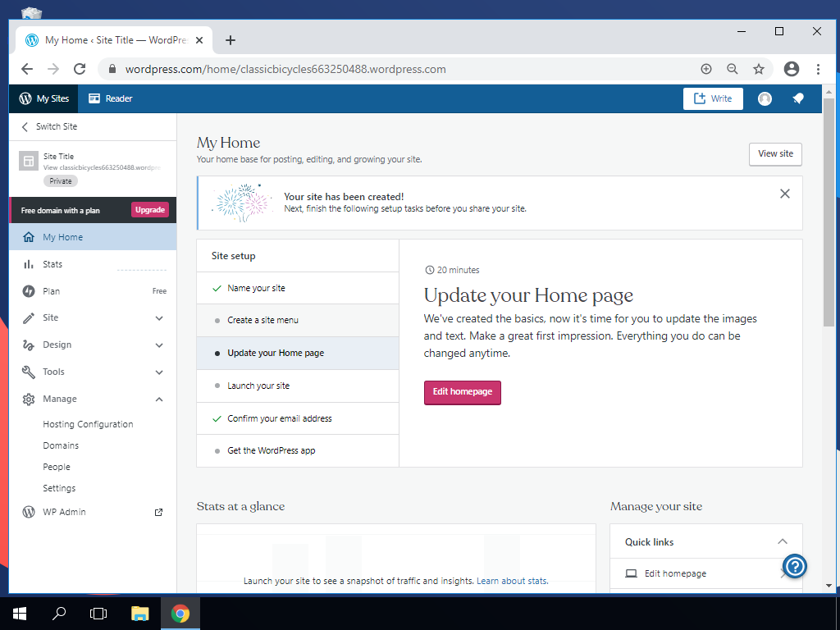Select Get the WordPress app task

pyautogui.click(x=298, y=450)
